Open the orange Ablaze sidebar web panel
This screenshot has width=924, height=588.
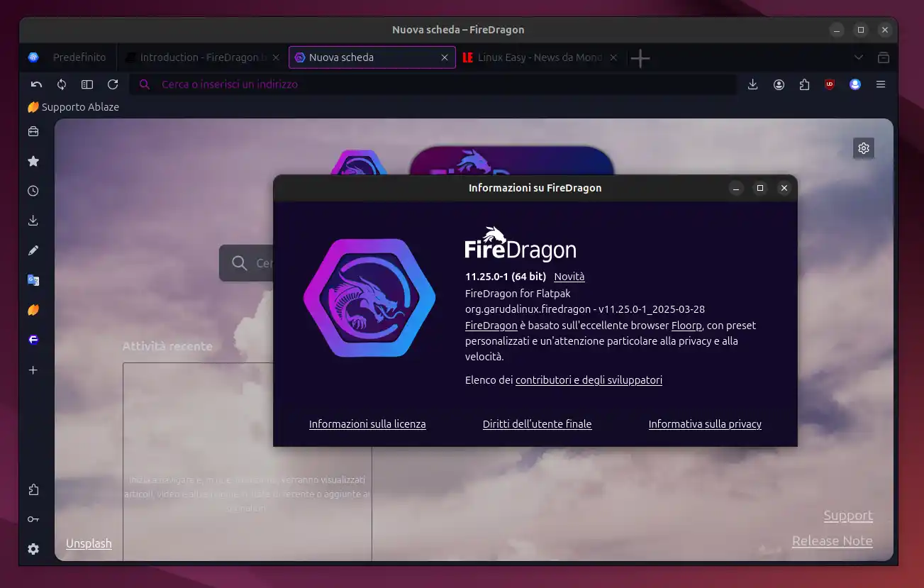tap(33, 310)
